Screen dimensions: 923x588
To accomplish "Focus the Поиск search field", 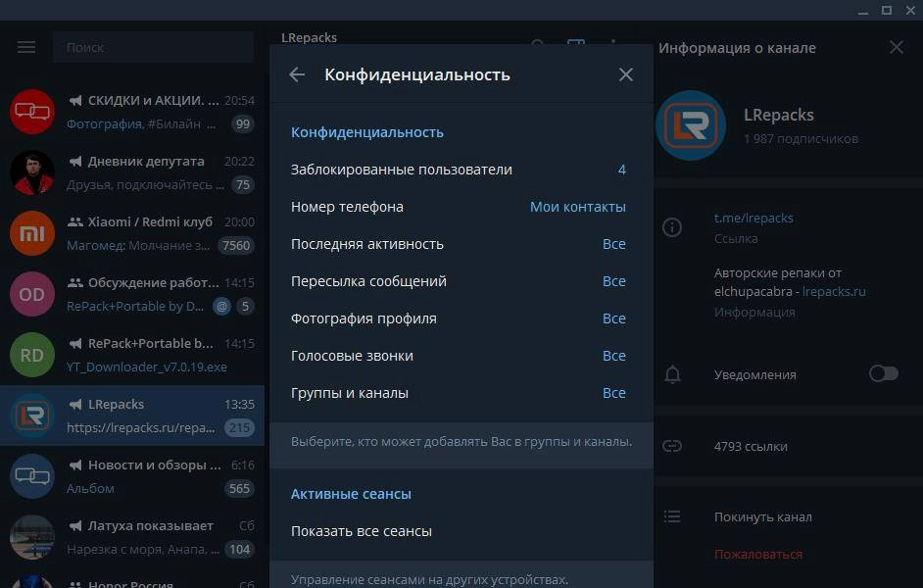I will click(153, 47).
